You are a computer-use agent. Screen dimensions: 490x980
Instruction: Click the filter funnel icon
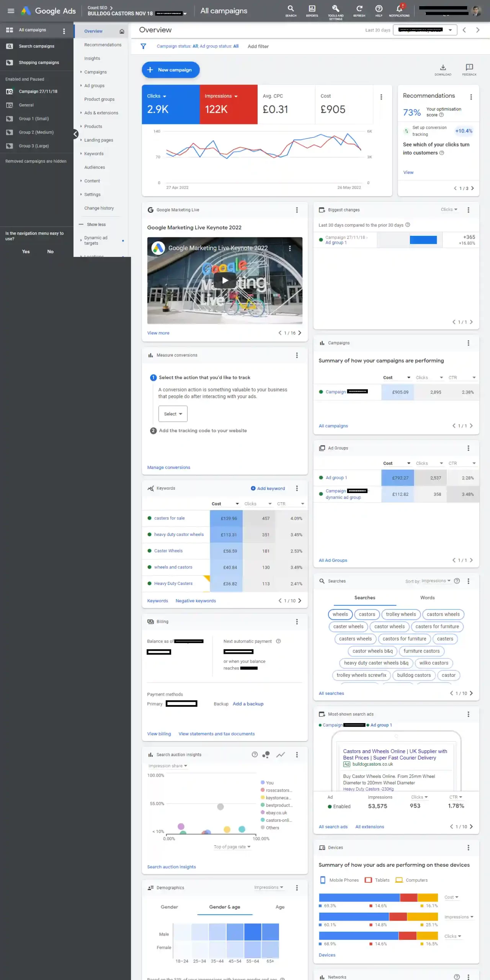[x=144, y=46]
